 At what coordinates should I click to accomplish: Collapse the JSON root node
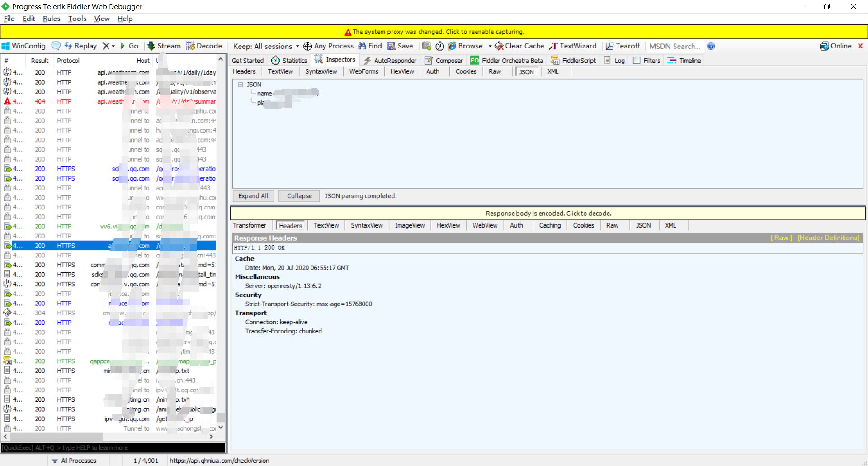pyautogui.click(x=241, y=84)
